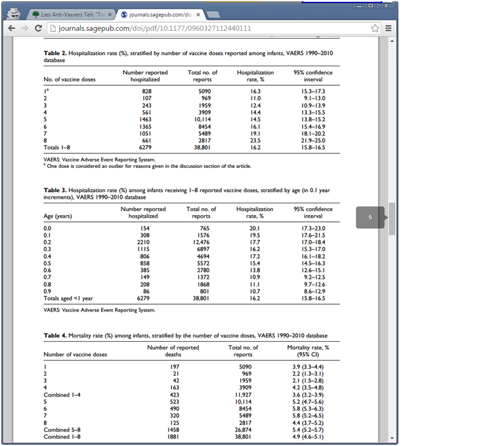
Task: Click the hospitalization rate value 23.5
Action: coord(255,140)
